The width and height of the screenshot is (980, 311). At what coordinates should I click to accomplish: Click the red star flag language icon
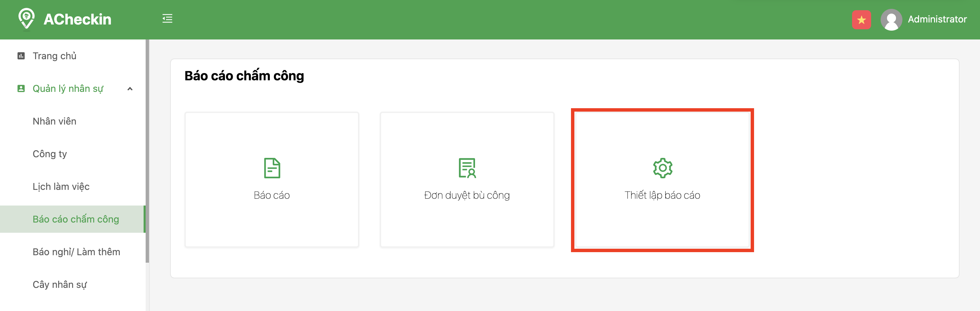point(861,20)
